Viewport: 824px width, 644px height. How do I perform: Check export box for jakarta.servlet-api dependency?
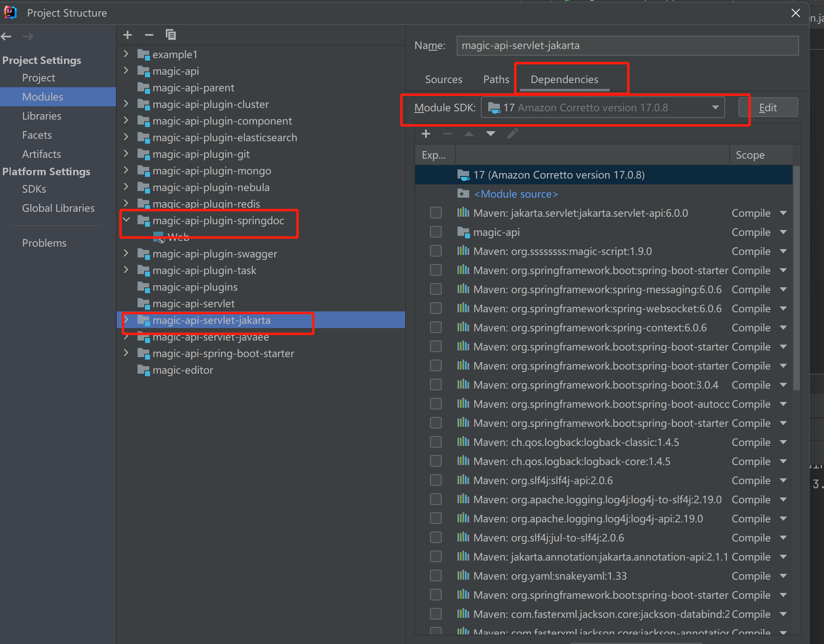coord(435,213)
